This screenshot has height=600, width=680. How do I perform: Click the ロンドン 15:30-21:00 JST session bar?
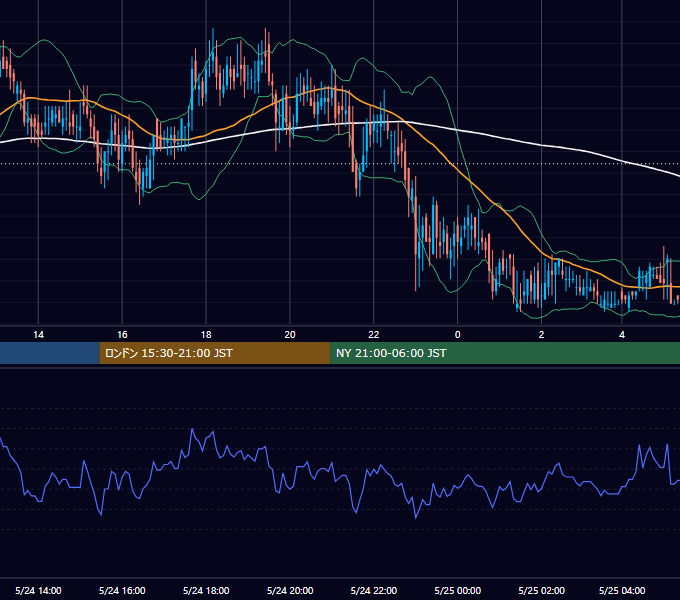click(215, 353)
